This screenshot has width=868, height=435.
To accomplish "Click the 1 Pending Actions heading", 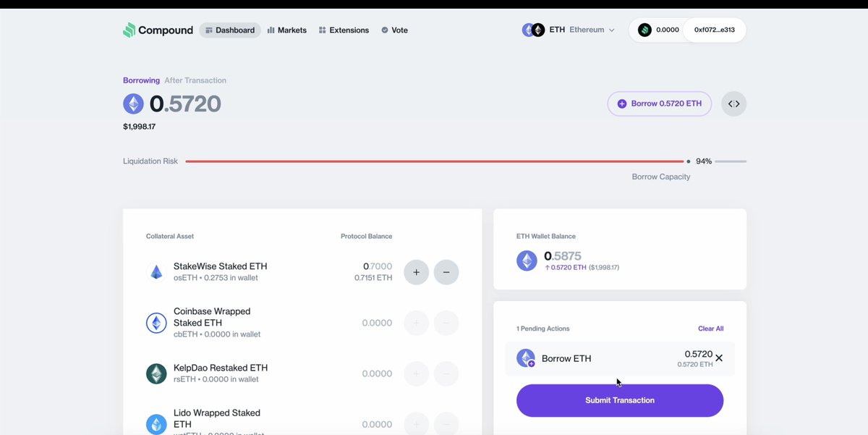I will (543, 329).
